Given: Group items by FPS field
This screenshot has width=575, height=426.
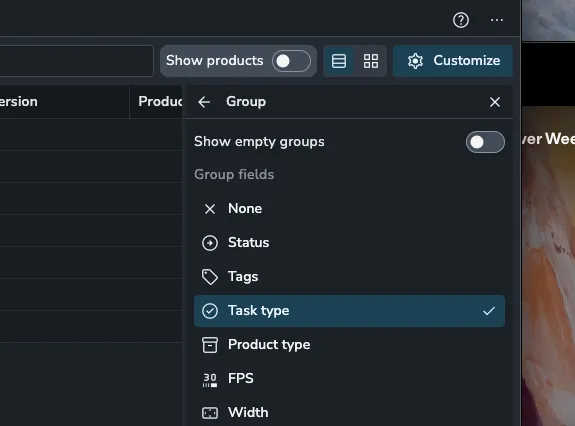Looking at the screenshot, I should pyautogui.click(x=349, y=379).
